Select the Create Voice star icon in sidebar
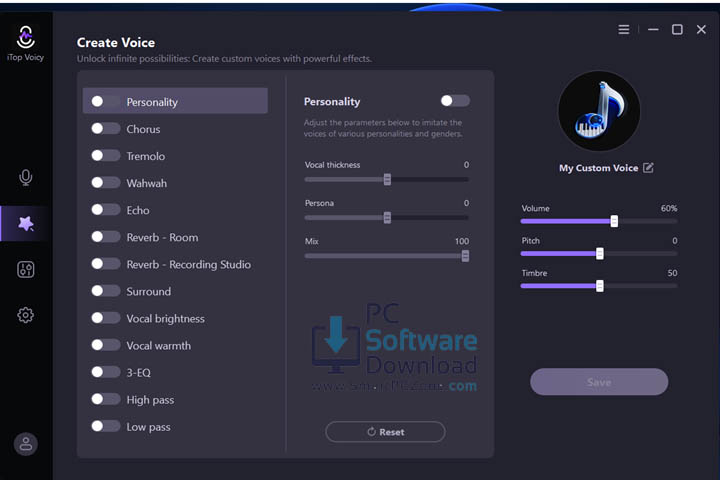Image resolution: width=720 pixels, height=480 pixels. (x=26, y=224)
